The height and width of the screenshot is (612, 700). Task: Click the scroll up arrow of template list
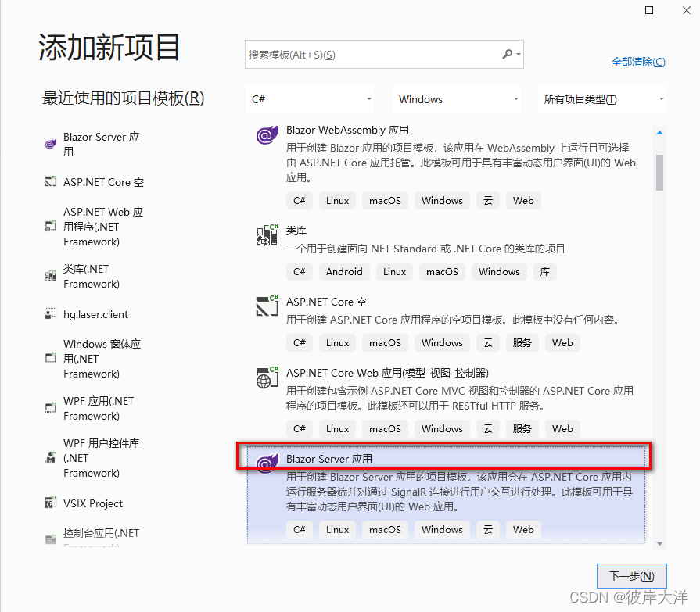pyautogui.click(x=660, y=132)
